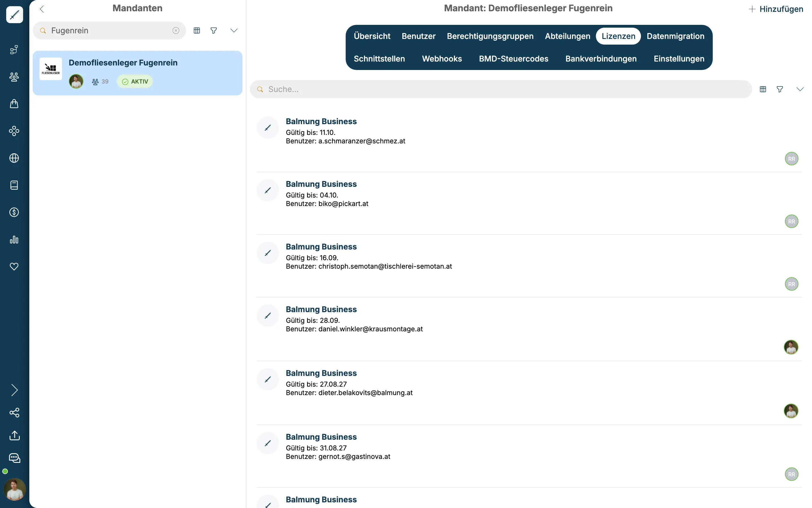Click the license icon beside dieter.belakovits entry

coord(268,380)
